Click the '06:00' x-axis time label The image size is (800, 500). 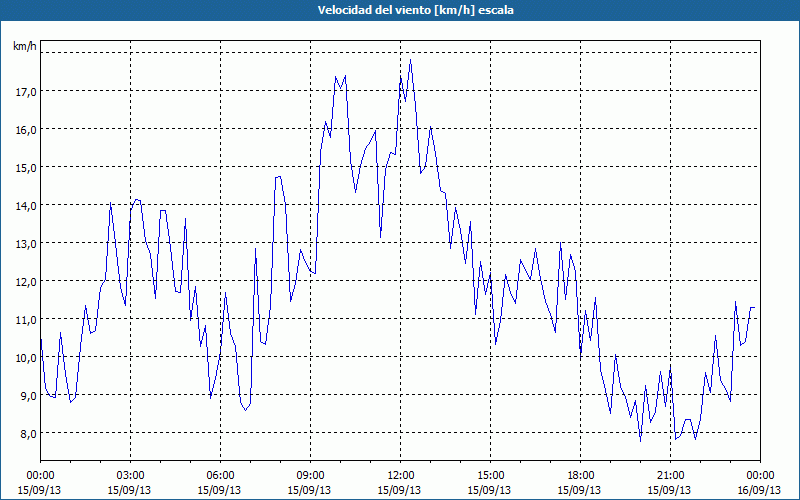220,476
